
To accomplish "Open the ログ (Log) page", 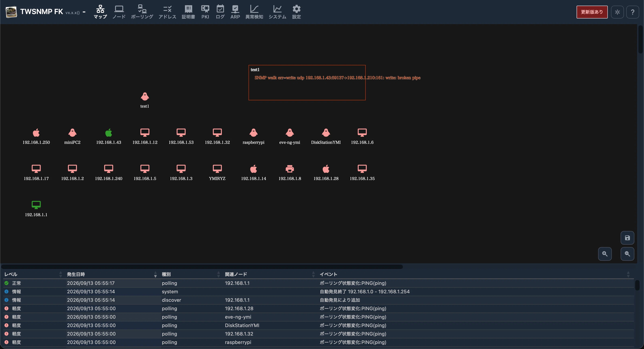I will pos(220,12).
